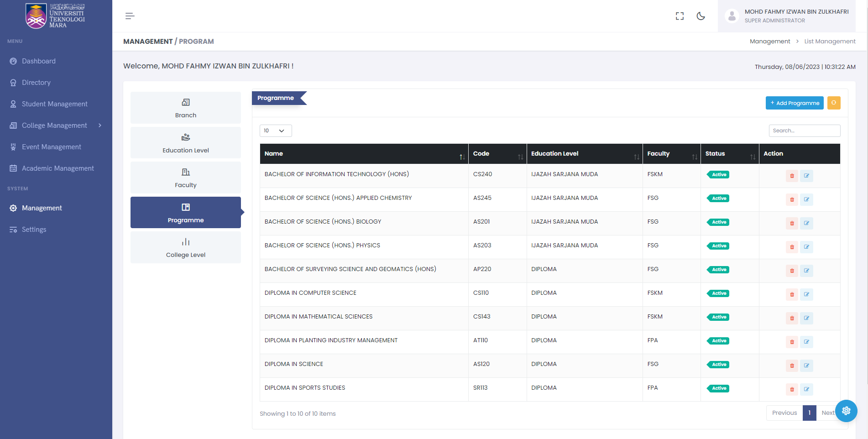868x439 pixels.
Task: Edit the Diploma in Computer Science row
Action: point(806,294)
